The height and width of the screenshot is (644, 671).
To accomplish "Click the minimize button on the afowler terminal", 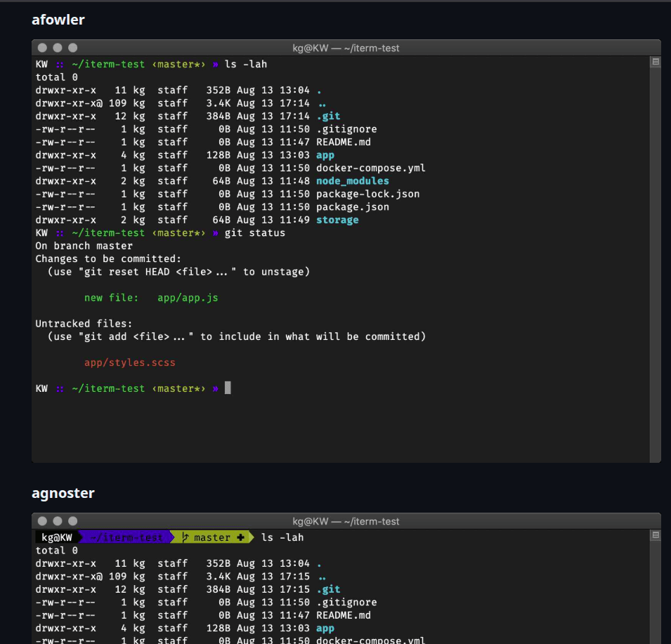I will 58,48.
